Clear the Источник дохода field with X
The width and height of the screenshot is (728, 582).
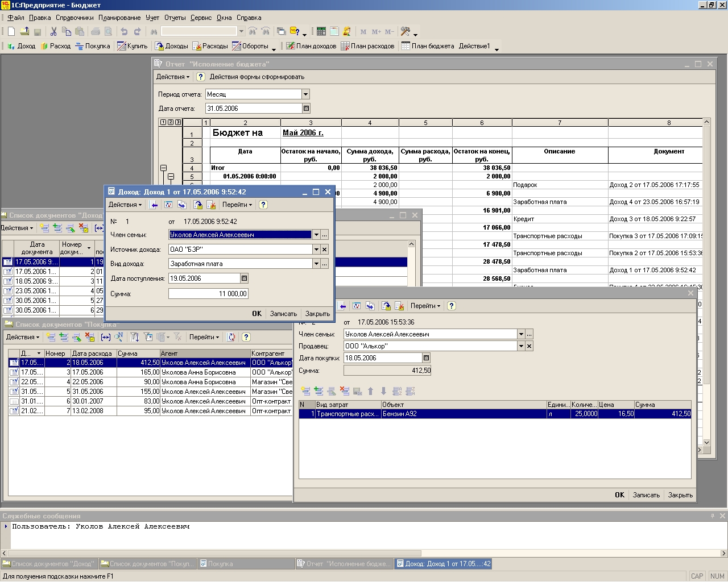click(x=324, y=250)
